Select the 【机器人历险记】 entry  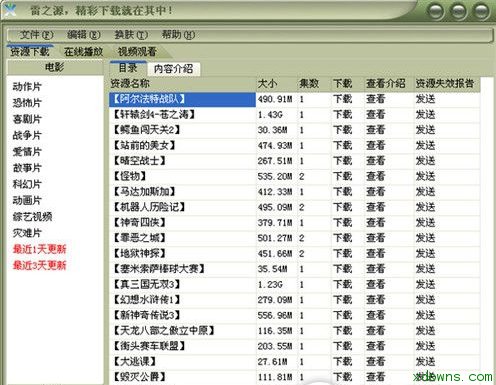[x=149, y=207]
